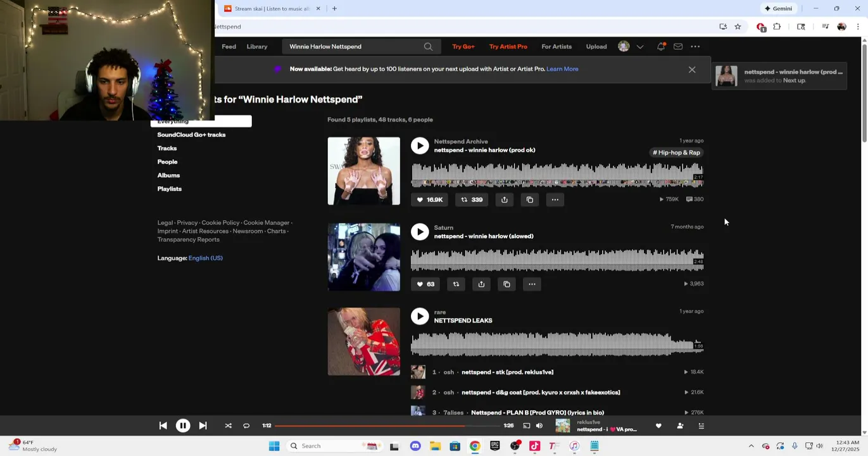Viewport: 868px width, 456px height.
Task: Click the Try Go+ link
Action: (x=463, y=46)
